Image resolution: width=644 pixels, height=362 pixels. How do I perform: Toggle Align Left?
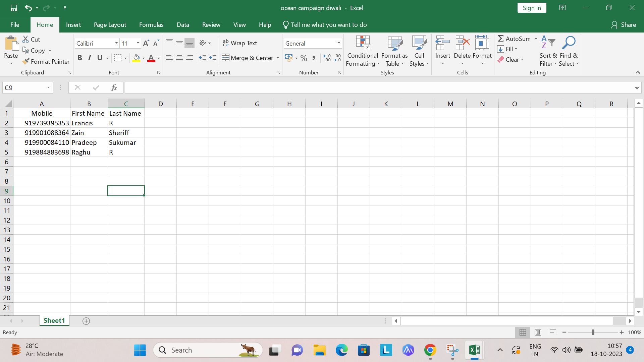point(169,58)
